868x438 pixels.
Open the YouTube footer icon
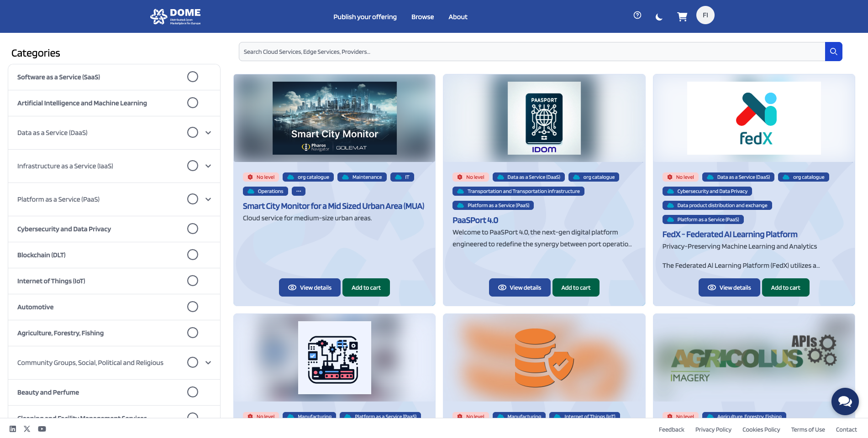(42, 429)
